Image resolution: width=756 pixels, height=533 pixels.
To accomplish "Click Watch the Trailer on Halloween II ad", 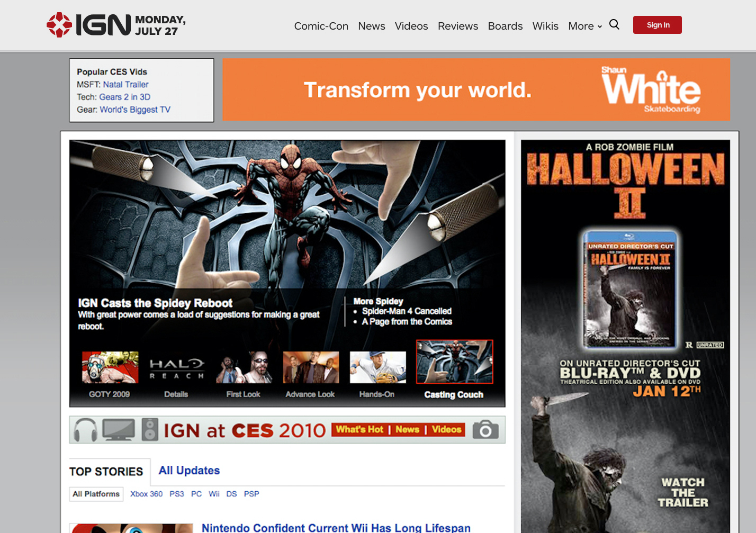I will 683,492.
